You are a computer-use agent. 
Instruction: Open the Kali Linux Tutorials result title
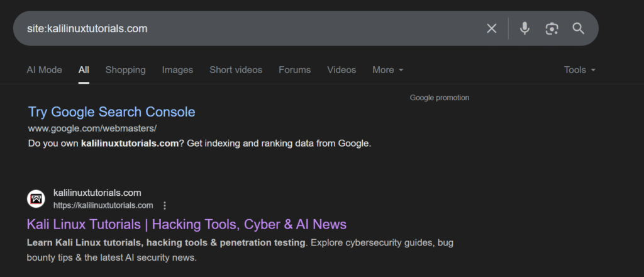point(186,224)
